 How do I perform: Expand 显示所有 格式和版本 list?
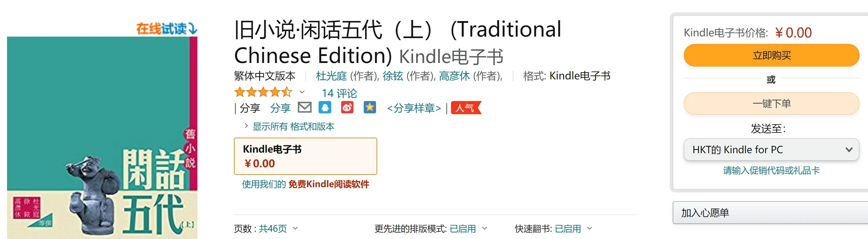[x=293, y=127]
